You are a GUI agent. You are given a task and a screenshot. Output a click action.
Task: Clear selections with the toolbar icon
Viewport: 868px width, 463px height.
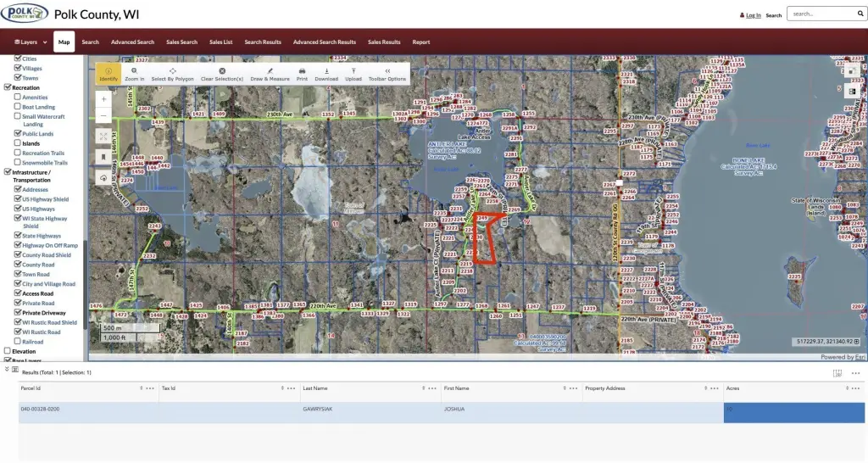(222, 74)
